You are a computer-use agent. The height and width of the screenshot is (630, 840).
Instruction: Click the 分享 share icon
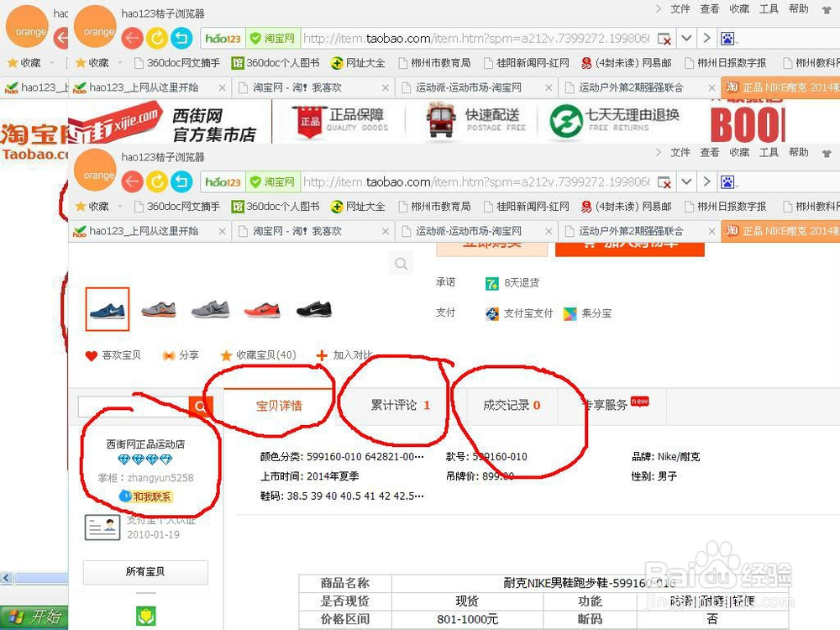pyautogui.click(x=179, y=355)
